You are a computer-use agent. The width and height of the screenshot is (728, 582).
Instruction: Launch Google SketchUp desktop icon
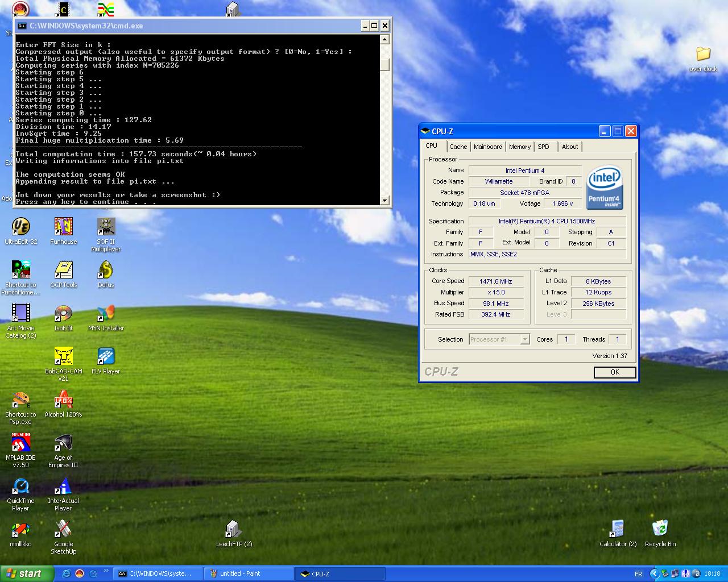point(63,537)
